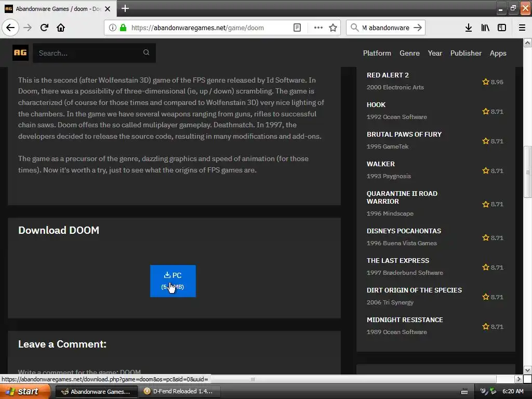532x399 pixels.
Task: Open the downloads panel
Action: tap(468, 28)
